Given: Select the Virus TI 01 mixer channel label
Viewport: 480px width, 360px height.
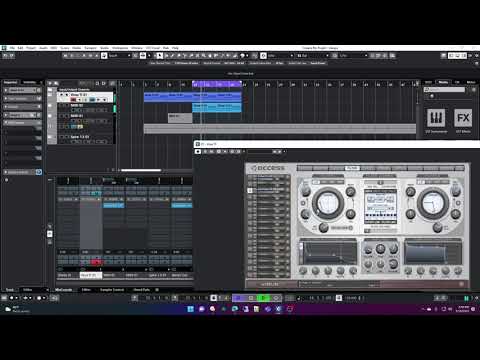Looking at the screenshot, I should 91,275.
